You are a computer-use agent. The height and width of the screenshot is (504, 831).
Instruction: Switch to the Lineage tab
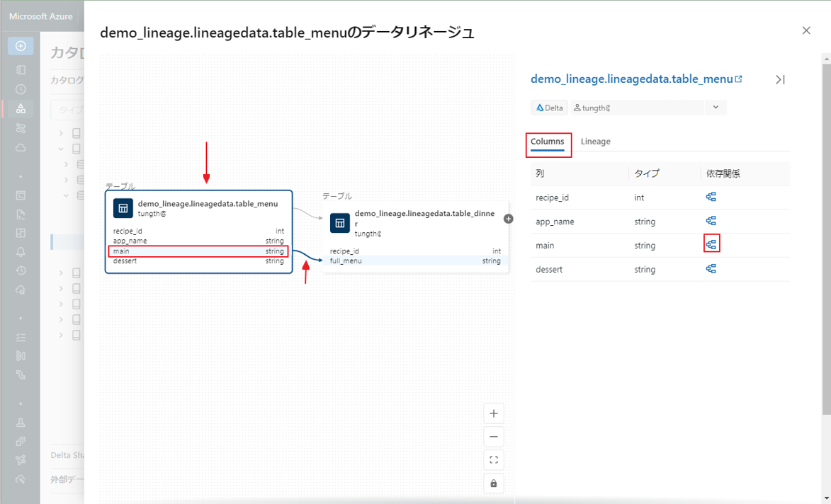[595, 142]
